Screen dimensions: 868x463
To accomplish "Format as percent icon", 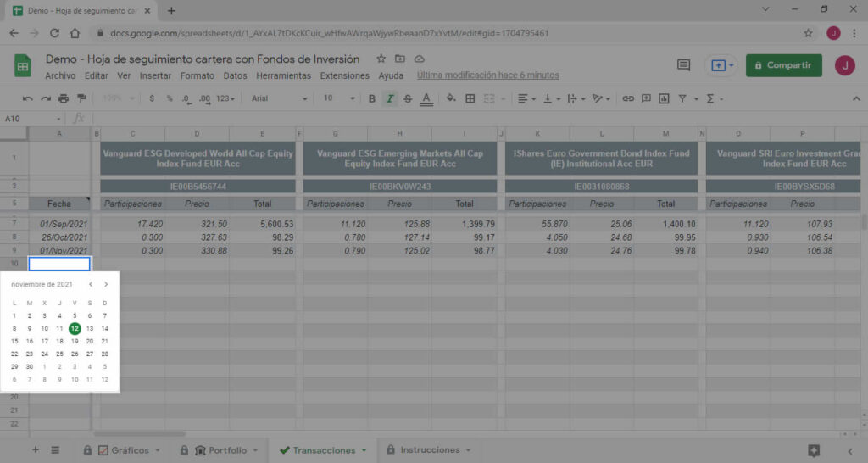I will coord(170,98).
